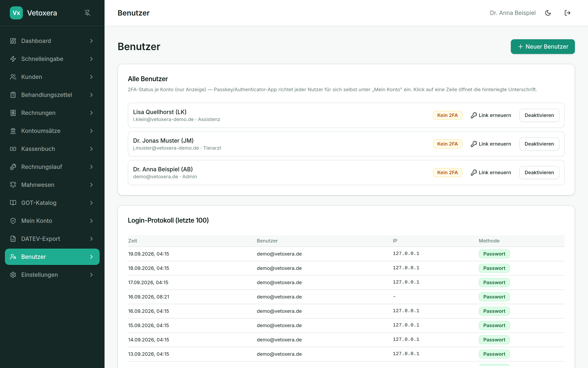Click the key icon in Lisa Quellhorst row

473,115
